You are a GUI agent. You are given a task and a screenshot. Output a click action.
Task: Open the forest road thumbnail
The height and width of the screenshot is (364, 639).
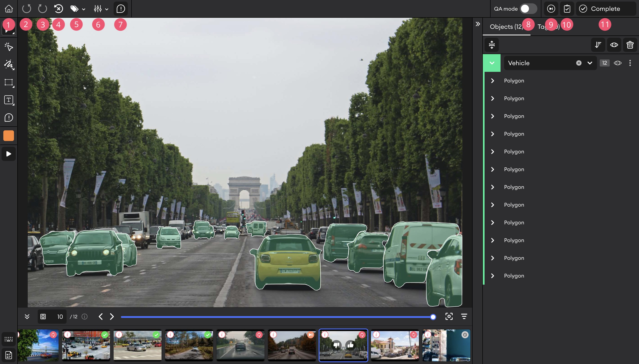[189, 345]
